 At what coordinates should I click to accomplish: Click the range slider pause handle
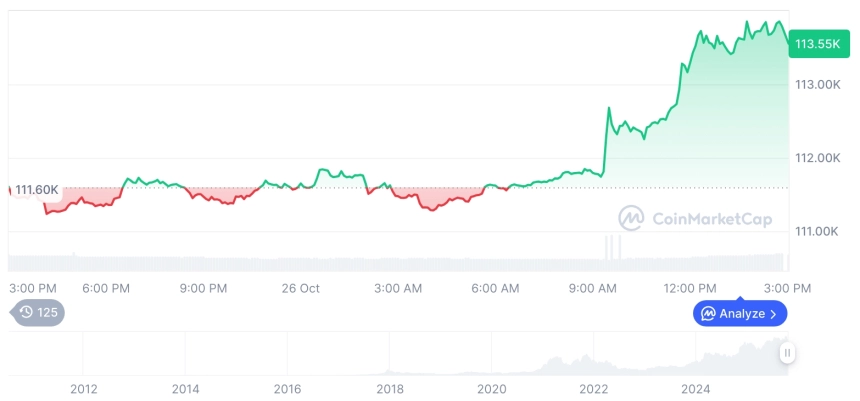pyautogui.click(x=788, y=352)
